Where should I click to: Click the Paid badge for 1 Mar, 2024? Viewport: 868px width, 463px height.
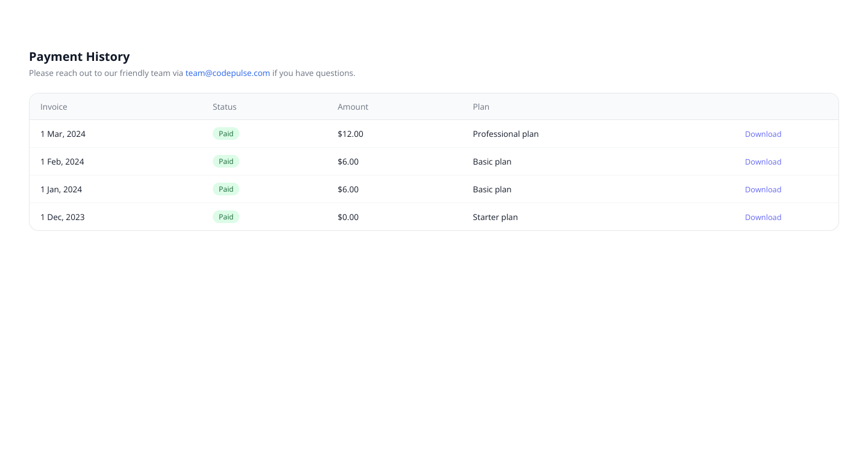(x=226, y=134)
